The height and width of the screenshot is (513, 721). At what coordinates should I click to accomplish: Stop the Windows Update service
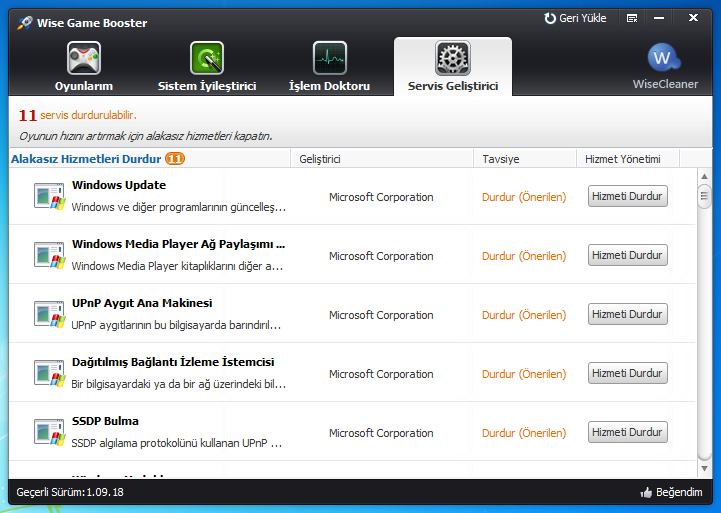(628, 196)
